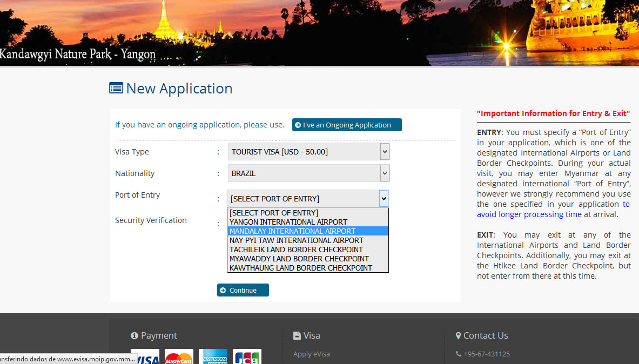
Task: Click the MasterCard payment logo
Action: tap(178, 358)
